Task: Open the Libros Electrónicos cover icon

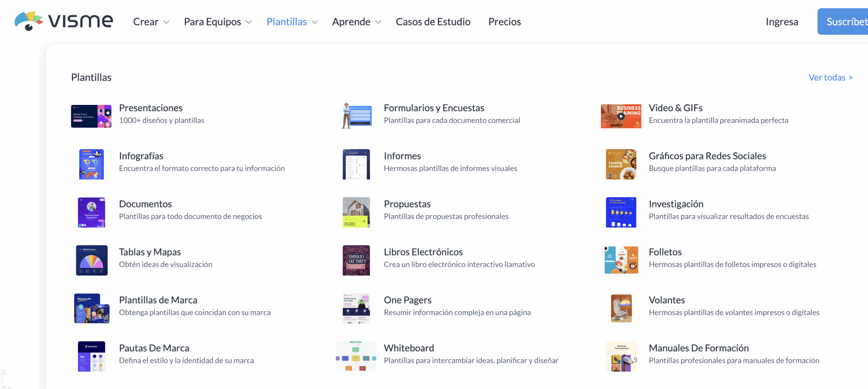Action: [356, 260]
